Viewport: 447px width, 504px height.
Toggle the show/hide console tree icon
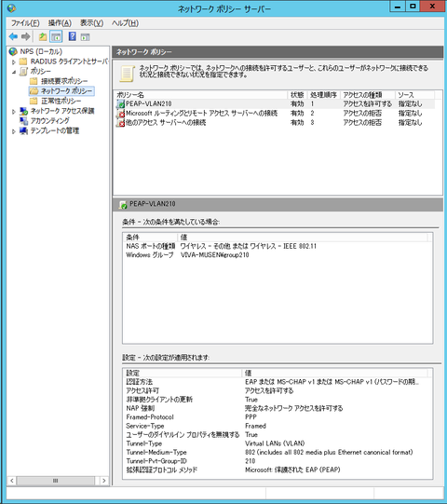(x=56, y=37)
